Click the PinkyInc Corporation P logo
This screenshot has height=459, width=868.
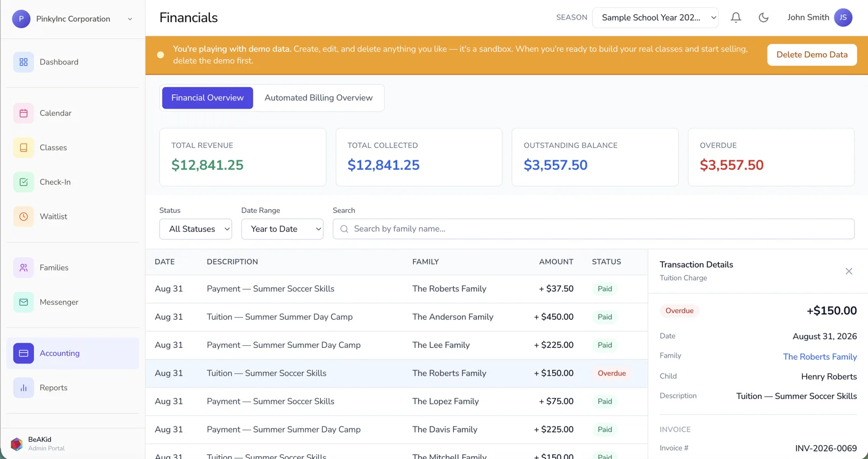[x=21, y=19]
